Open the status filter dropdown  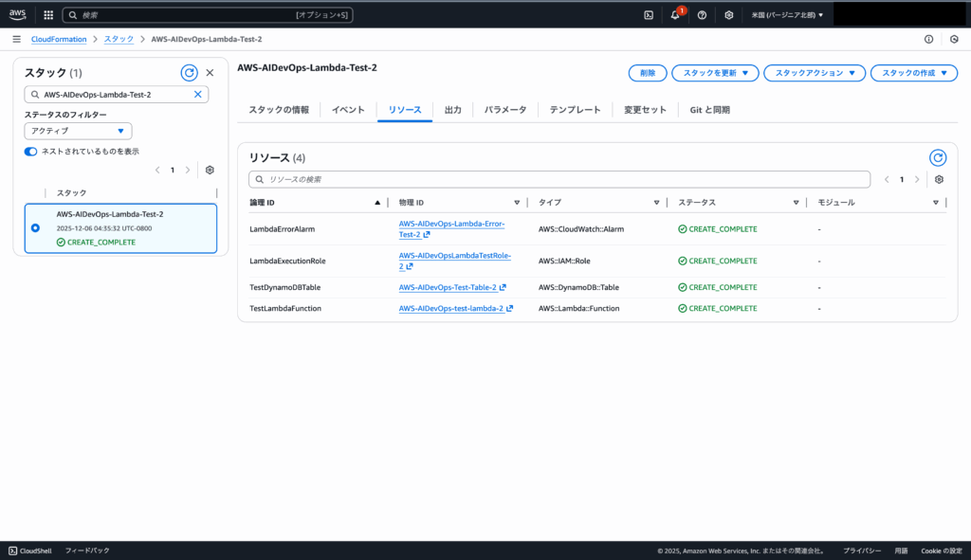click(78, 131)
